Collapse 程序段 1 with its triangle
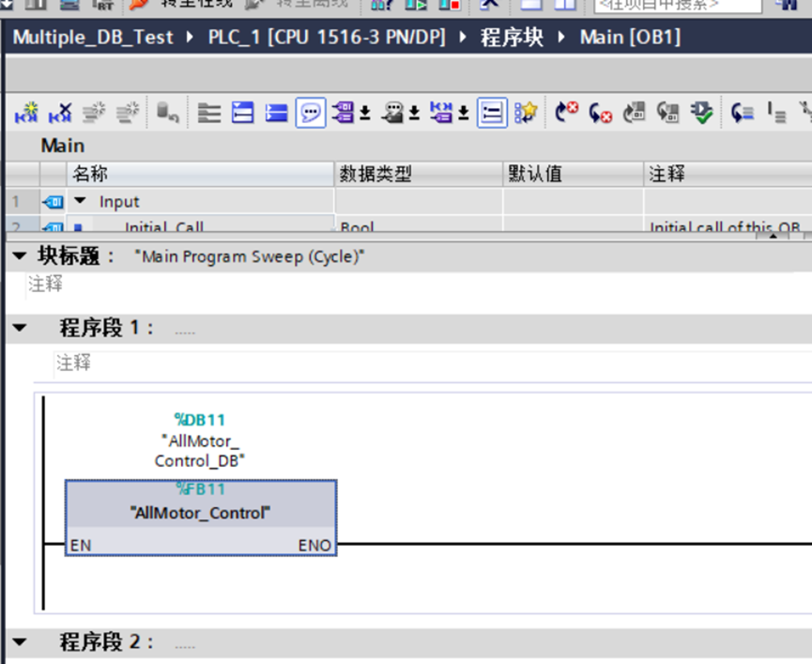This screenshot has width=812, height=664. 19,328
